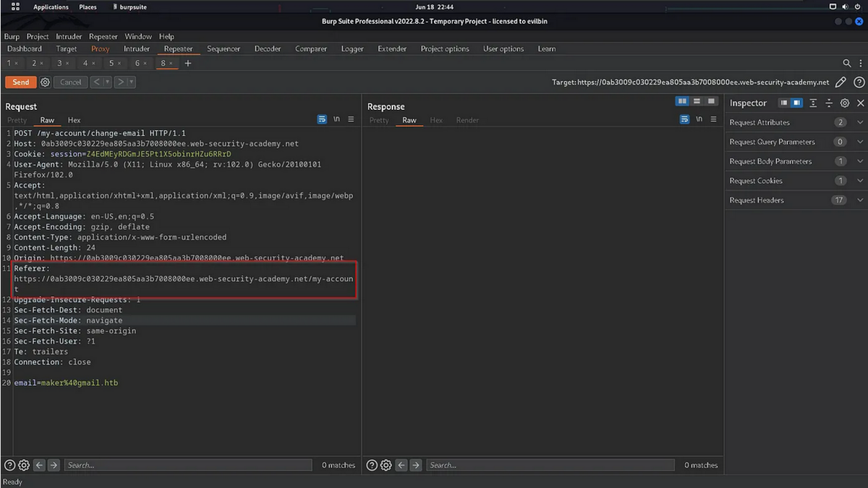Click the Jun 18 22:44 clock
This screenshot has height=488, width=868.
pyautogui.click(x=434, y=7)
